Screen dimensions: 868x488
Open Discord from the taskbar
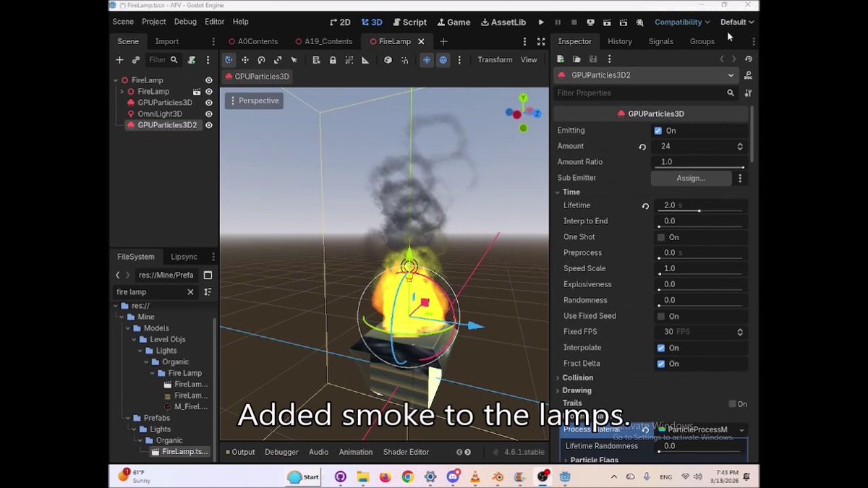pyautogui.click(x=453, y=476)
